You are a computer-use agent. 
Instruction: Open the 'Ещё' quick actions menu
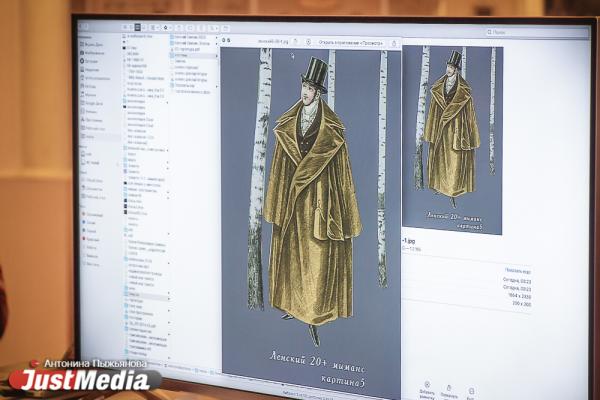(471, 393)
